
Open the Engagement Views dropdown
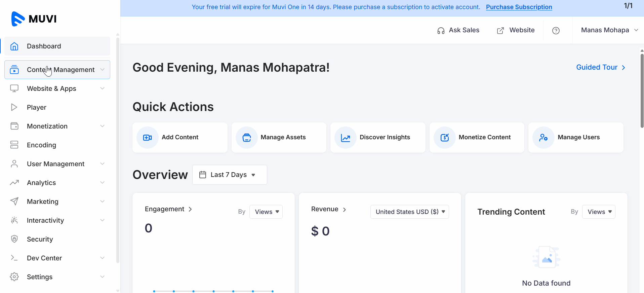pos(266,212)
